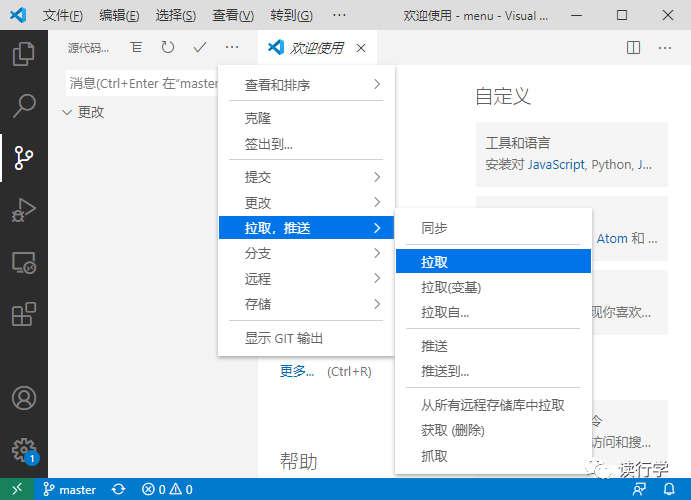The width and height of the screenshot is (691, 500).
Task: Expand the 分支 submenu
Action: [x=306, y=253]
